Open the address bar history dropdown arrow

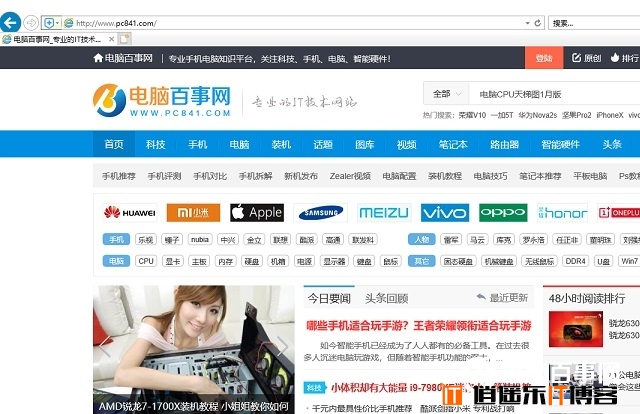527,23
